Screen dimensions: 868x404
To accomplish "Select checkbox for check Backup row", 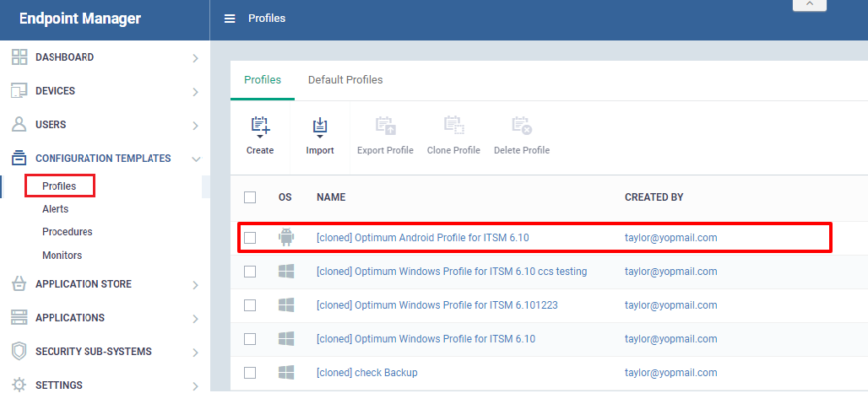I will pyautogui.click(x=250, y=373).
